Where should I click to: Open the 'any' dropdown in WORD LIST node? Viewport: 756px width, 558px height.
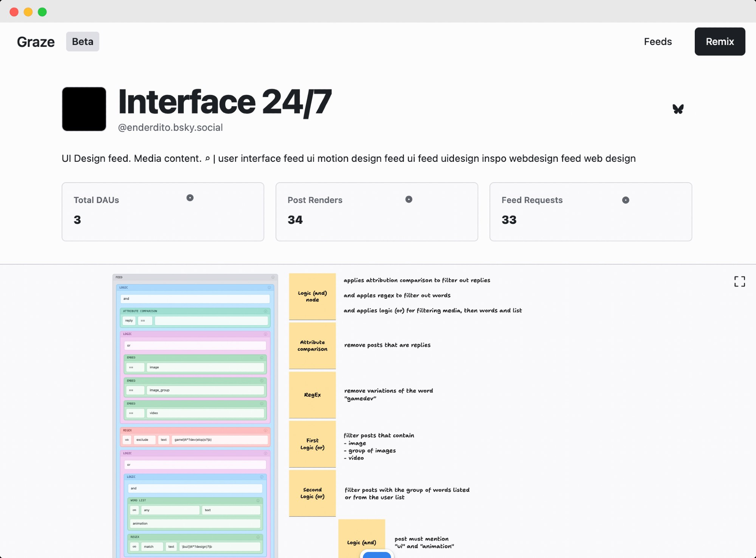pos(170,510)
